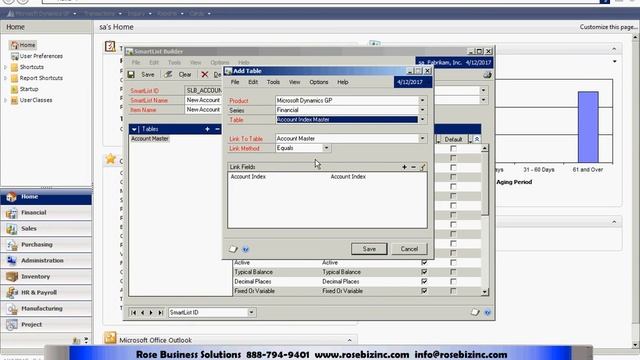Go to last record in SmartList Builder

160,312
